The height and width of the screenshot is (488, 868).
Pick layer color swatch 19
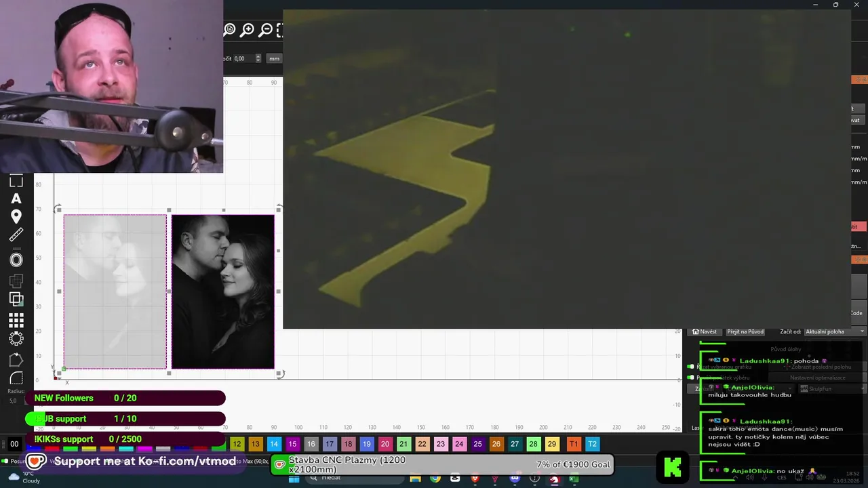(366, 444)
